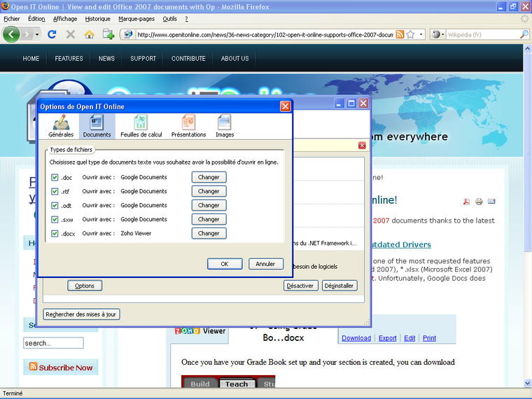Select the Images options tab
This screenshot has width=532, height=399.
(x=225, y=126)
